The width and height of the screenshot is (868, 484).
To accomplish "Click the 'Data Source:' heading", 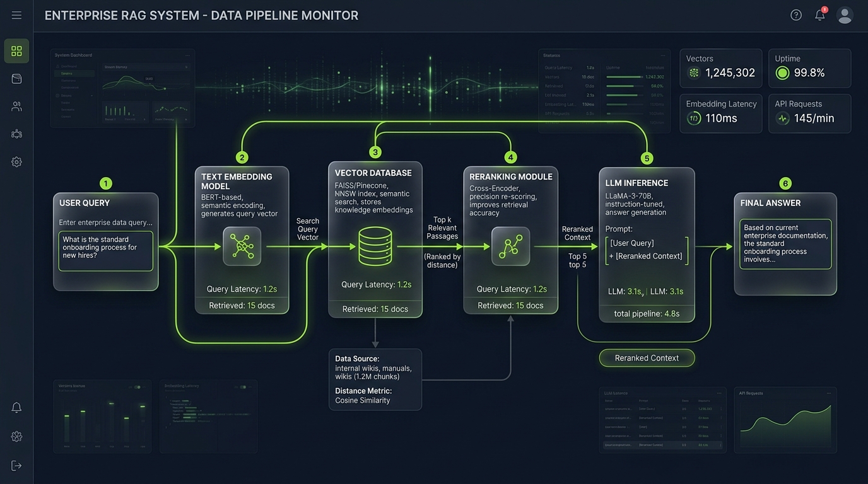I will pyautogui.click(x=357, y=359).
